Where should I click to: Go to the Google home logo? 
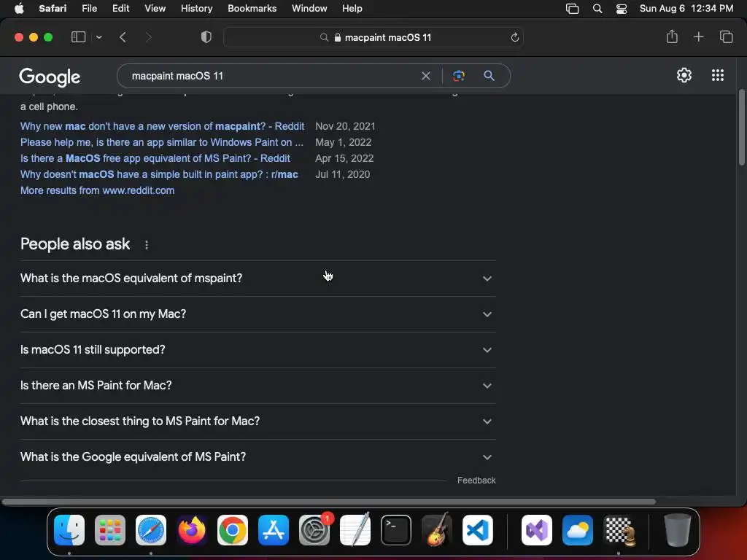(50, 76)
